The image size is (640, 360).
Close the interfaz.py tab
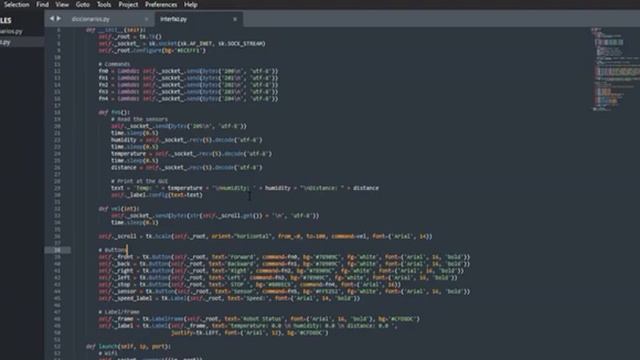click(x=235, y=19)
